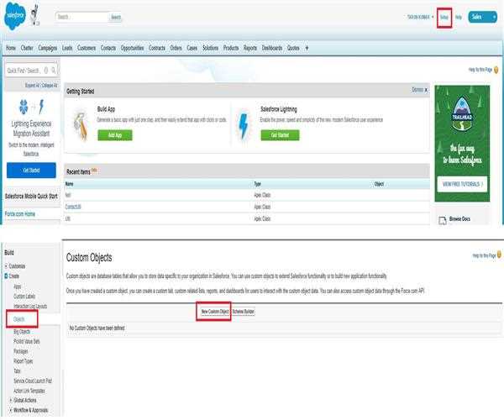Open the Chatter tab
This screenshot has width=504, height=420.
(27, 48)
